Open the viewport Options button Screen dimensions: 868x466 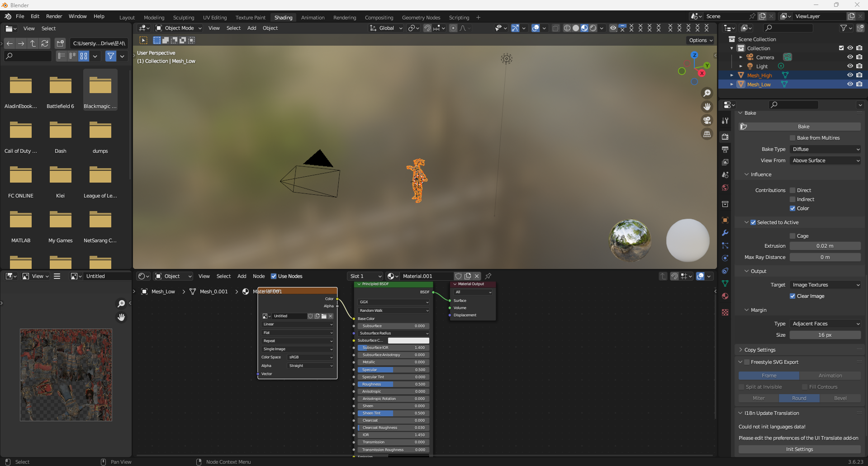tap(701, 40)
